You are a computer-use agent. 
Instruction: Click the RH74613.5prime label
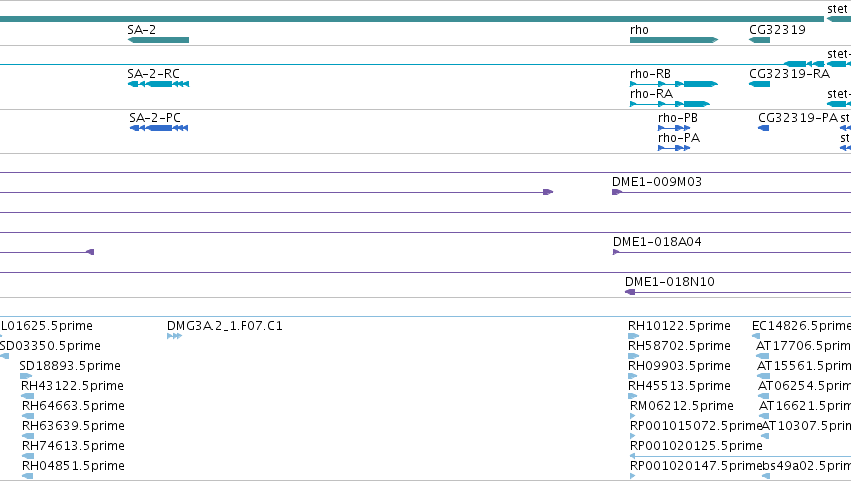click(73, 446)
